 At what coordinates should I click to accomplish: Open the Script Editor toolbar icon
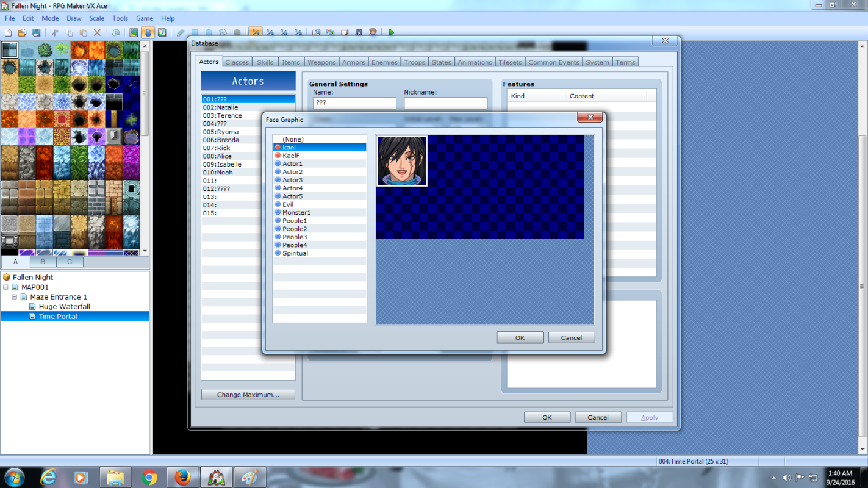(x=344, y=32)
